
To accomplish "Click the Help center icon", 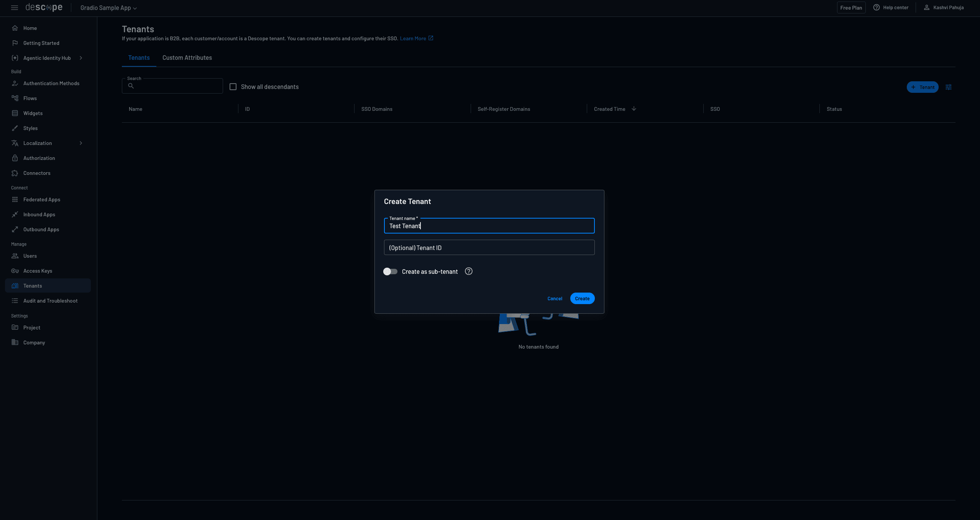I will (x=876, y=7).
